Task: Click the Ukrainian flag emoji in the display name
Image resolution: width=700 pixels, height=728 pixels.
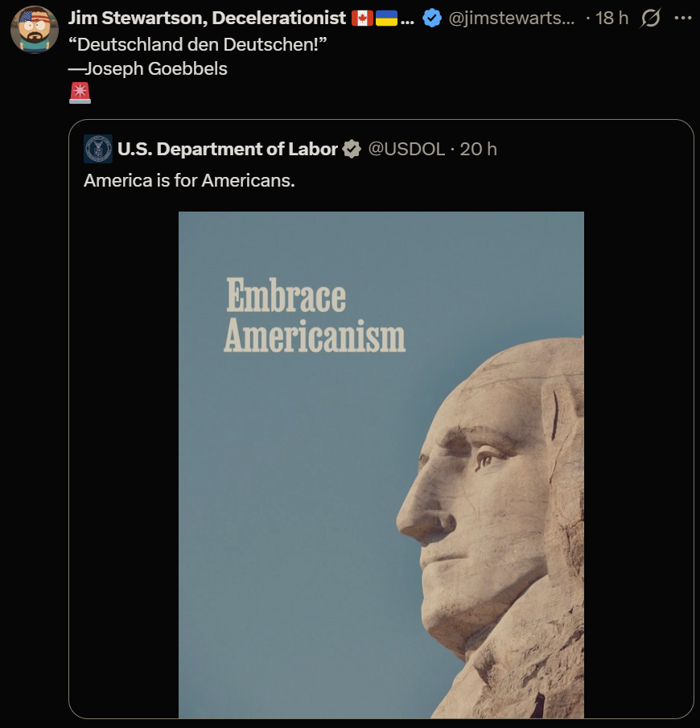Action: pos(386,19)
